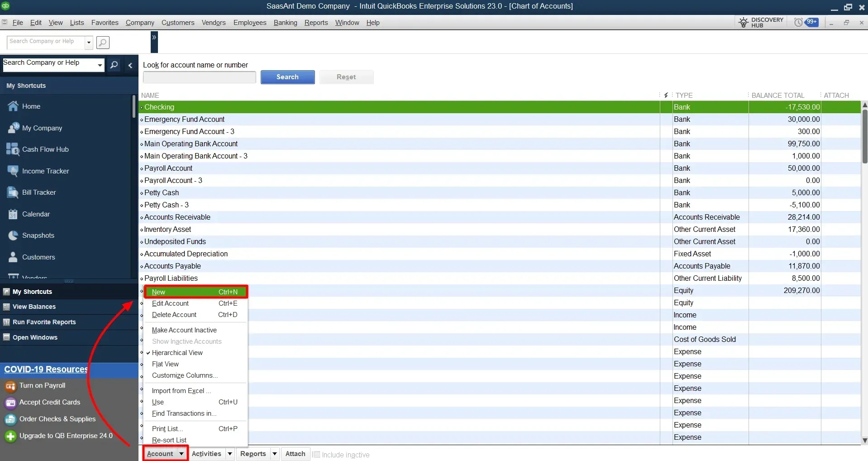Image resolution: width=868 pixels, height=461 pixels.
Task: Choose Delete Account menu entry
Action: (196, 315)
